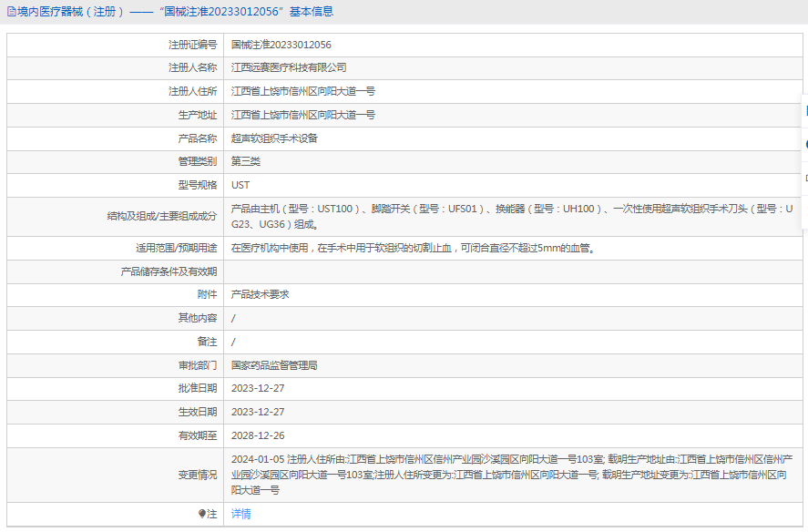The width and height of the screenshot is (808, 532).
Task: Select change record text starting 2024-01-05
Action: 512,475
